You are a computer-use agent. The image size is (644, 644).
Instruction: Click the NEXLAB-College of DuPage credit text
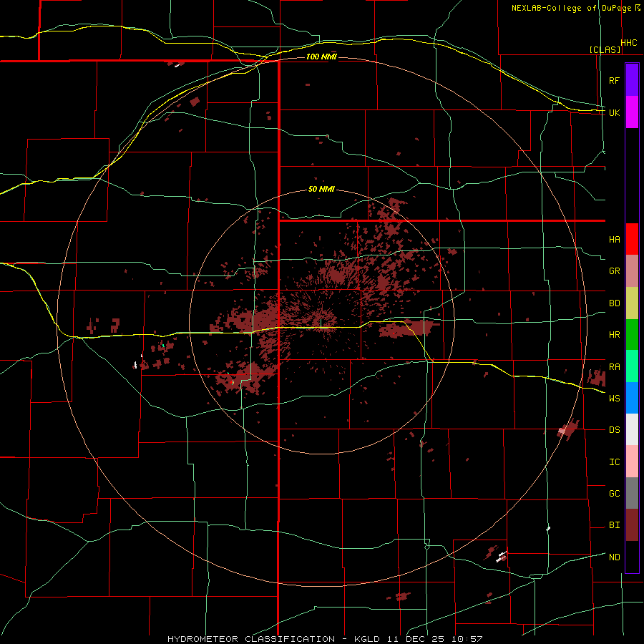point(571,8)
